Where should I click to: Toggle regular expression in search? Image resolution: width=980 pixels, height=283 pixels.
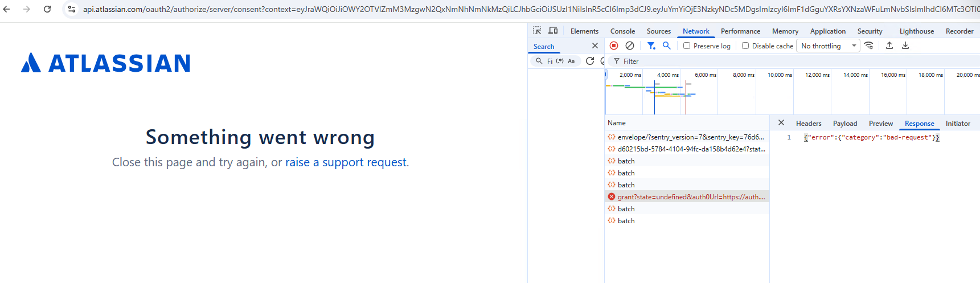pyautogui.click(x=560, y=61)
